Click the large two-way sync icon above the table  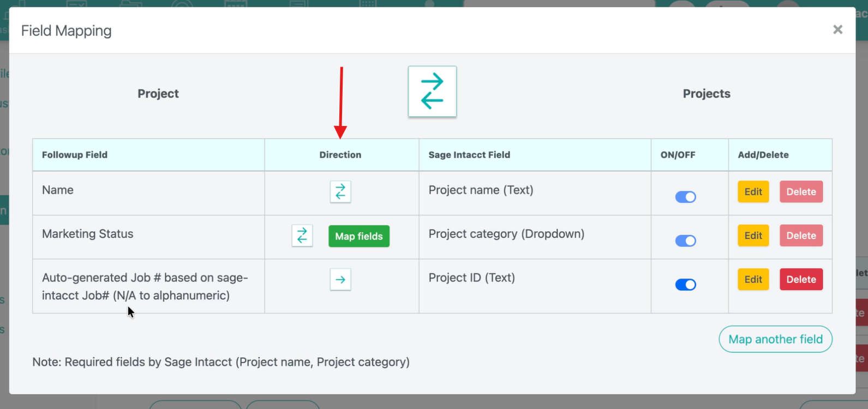pos(432,92)
